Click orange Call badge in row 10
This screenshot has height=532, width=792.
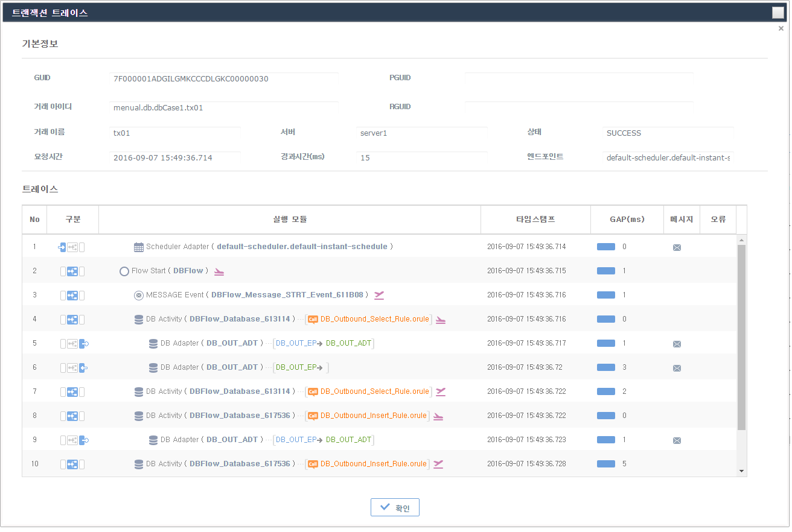pos(313,464)
